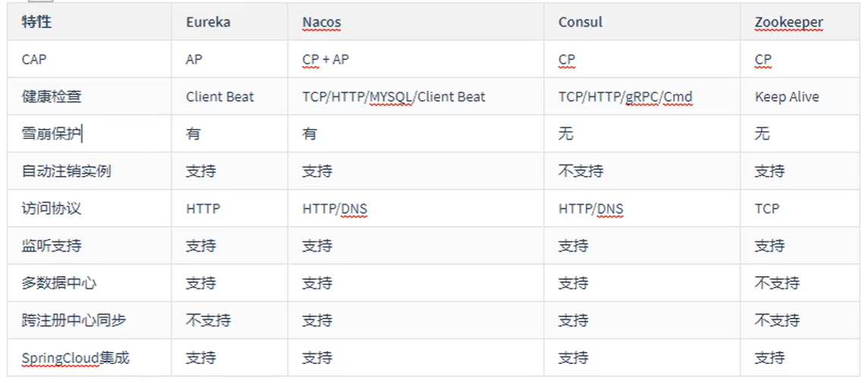The image size is (868, 383).
Task: Click the AP cell under Eureka
Action: click(x=194, y=59)
